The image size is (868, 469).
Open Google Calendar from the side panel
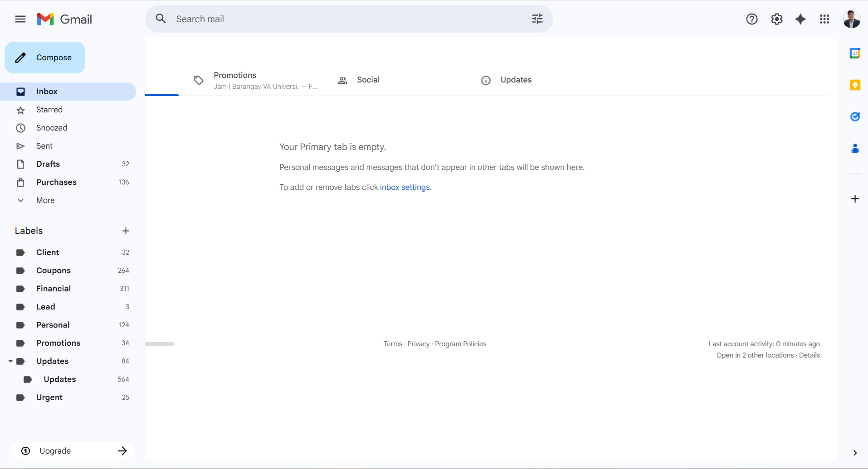855,53
